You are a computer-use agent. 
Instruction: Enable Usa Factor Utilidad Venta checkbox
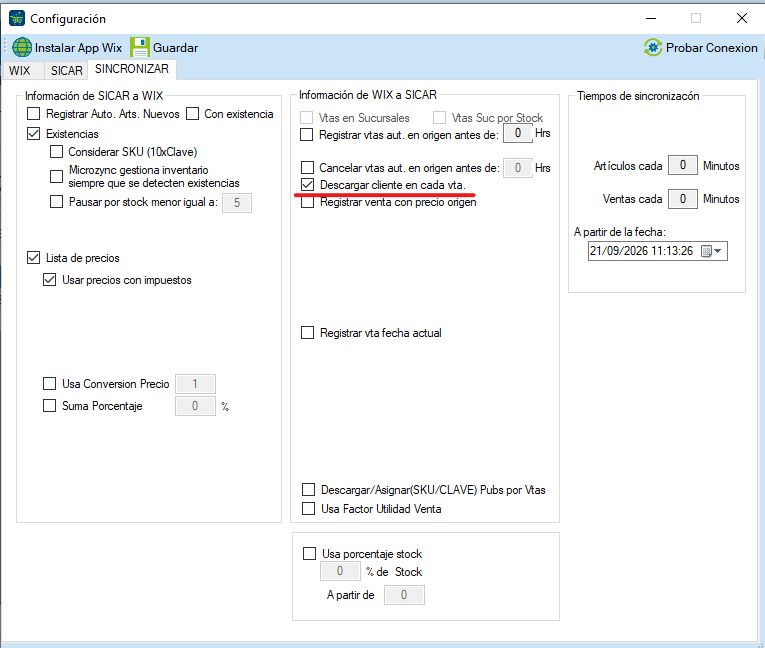[x=308, y=509]
